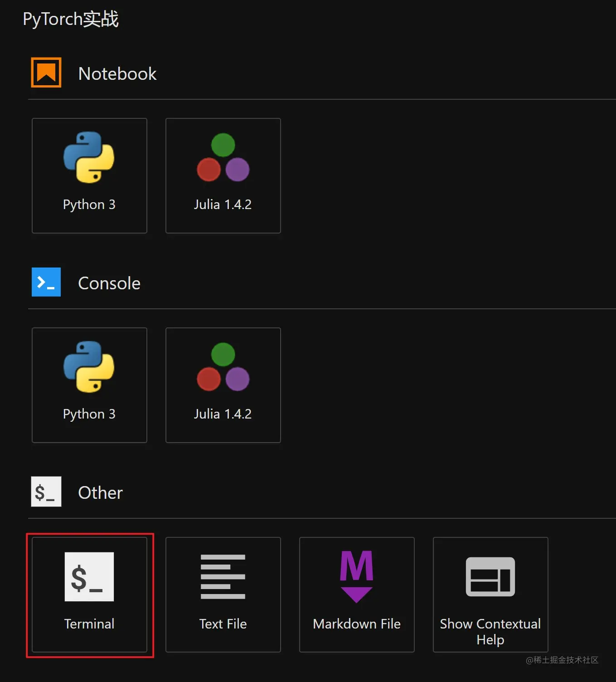616x682 pixels.
Task: Create a Python 3 notebook
Action: tap(89, 175)
